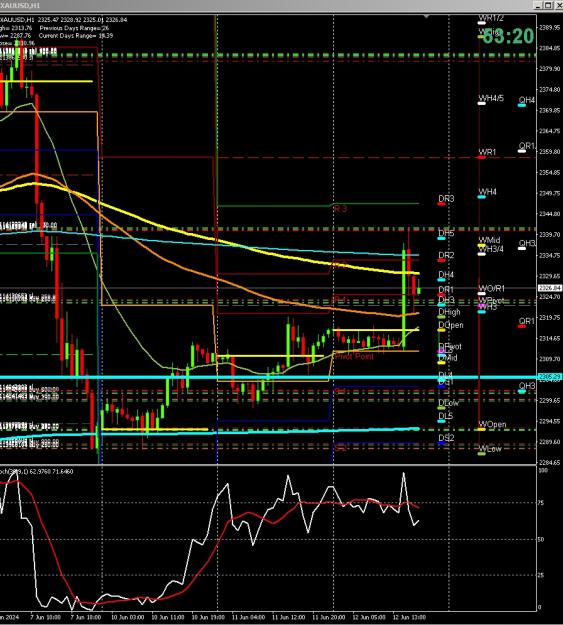Click the cyan line price tag 2305.29
Viewport: 563px width, 625px height.
click(x=550, y=377)
